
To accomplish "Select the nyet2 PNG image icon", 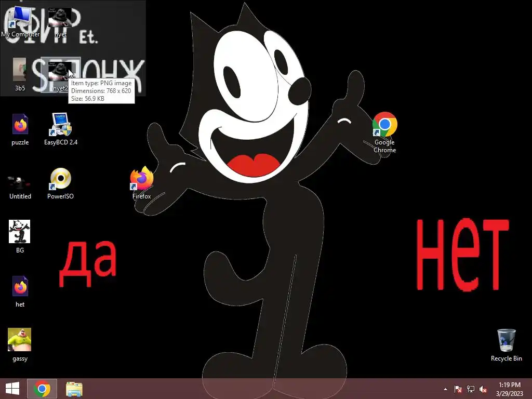I will (60, 75).
